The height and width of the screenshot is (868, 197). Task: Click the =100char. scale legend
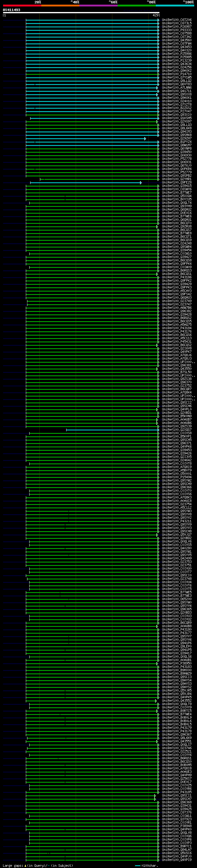point(146,866)
